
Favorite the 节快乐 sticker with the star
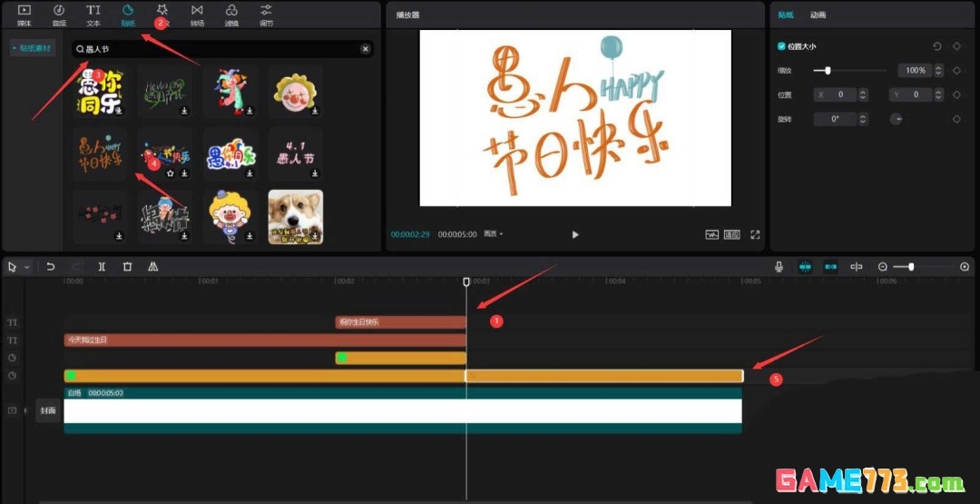[x=171, y=173]
